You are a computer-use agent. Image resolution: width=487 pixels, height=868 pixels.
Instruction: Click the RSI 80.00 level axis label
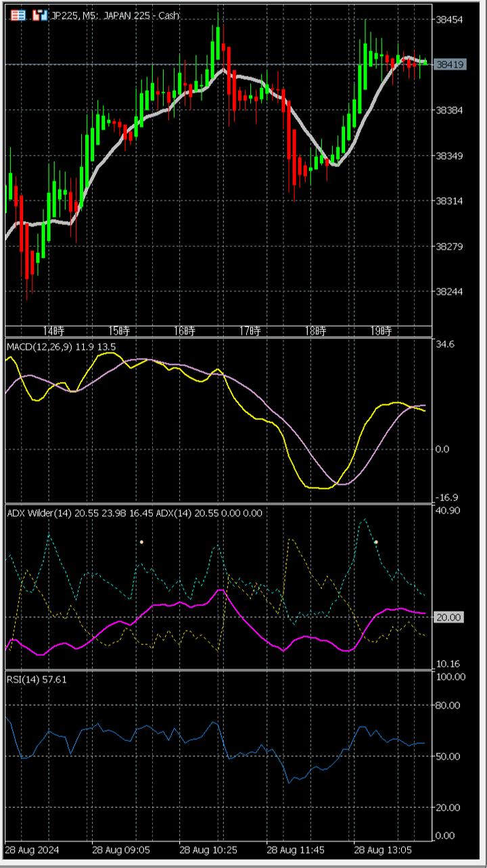[449, 705]
